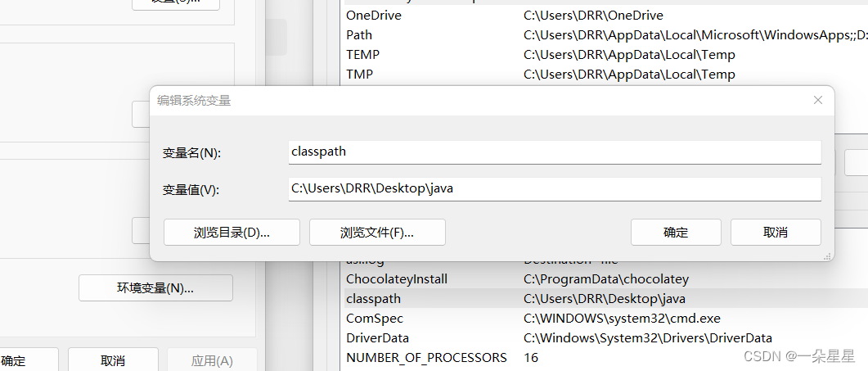Click the DriverData path value
Viewport: 868px width, 371px height.
coord(648,337)
